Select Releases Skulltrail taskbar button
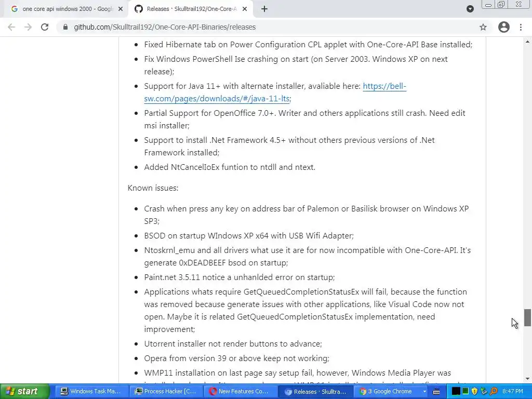The width and height of the screenshot is (532, 399). click(316, 392)
